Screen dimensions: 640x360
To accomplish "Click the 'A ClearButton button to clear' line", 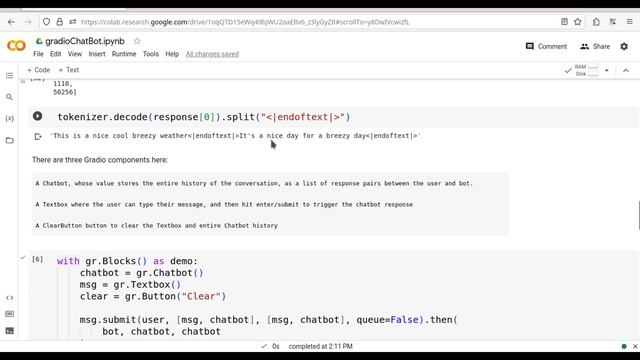I will (156, 225).
